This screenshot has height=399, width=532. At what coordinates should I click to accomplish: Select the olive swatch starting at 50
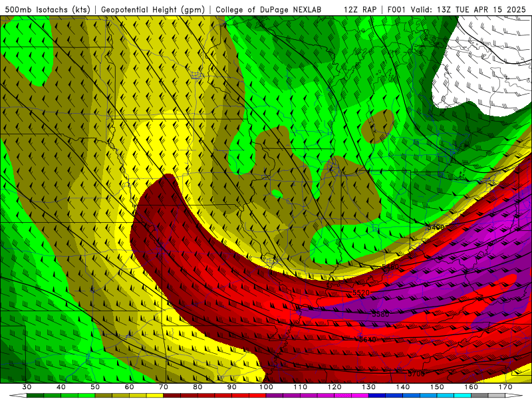(104, 396)
